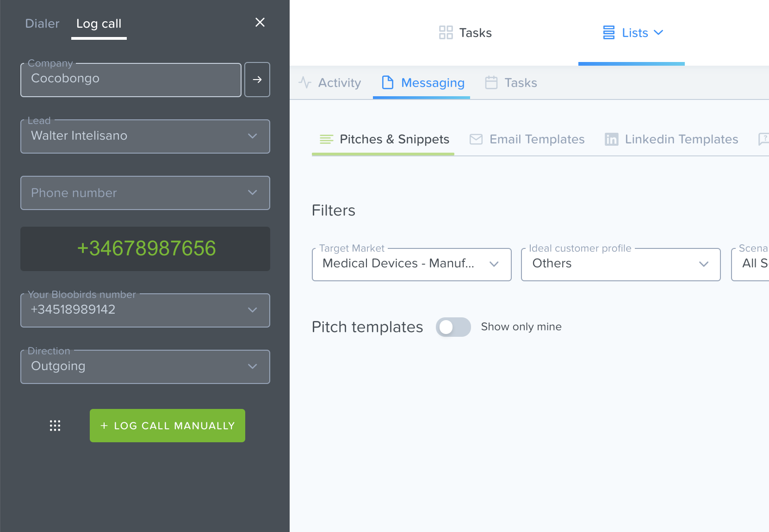Click the Lists stacked icon
This screenshot has height=532, width=769.
[x=609, y=32]
